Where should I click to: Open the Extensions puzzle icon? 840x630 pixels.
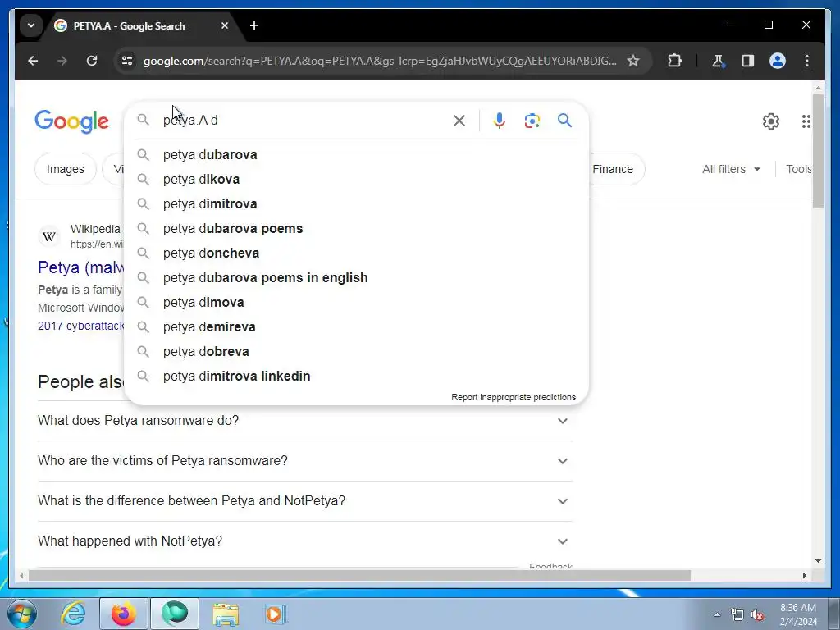[x=674, y=61]
